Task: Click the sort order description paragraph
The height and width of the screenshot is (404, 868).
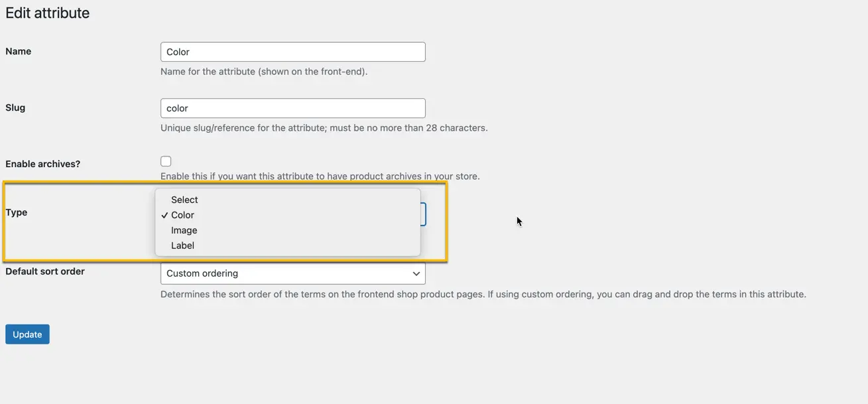Action: pyautogui.click(x=483, y=295)
